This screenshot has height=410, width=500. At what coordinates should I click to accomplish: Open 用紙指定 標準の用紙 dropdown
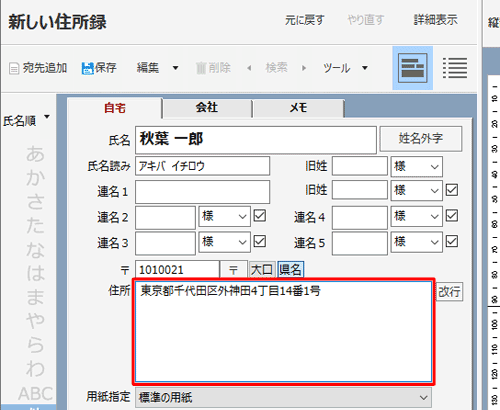tap(283, 397)
